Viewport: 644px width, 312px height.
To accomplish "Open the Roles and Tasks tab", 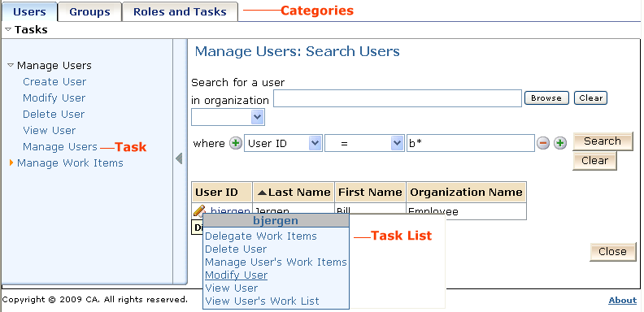I will pos(180,12).
